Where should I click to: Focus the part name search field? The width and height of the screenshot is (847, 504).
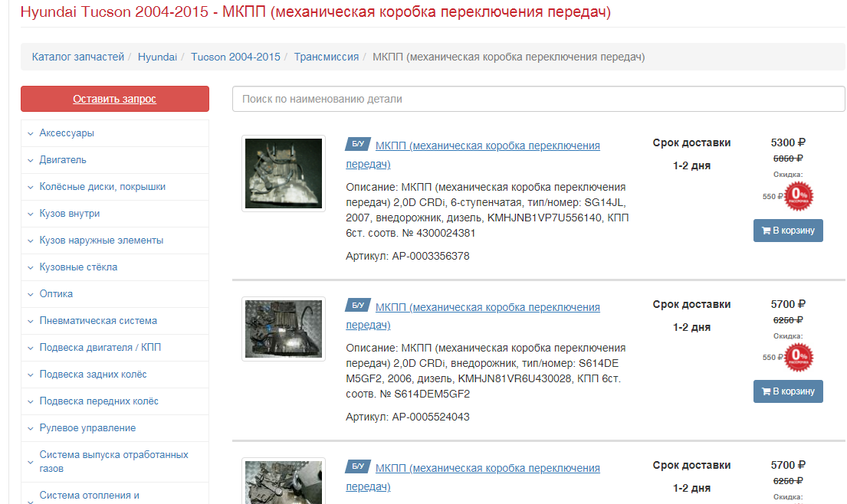pos(539,99)
